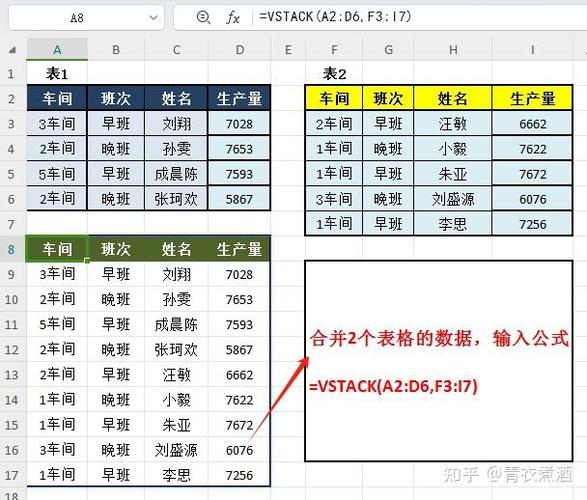Select column G header
Screen dimensions: 587x500
pyautogui.click(x=388, y=49)
